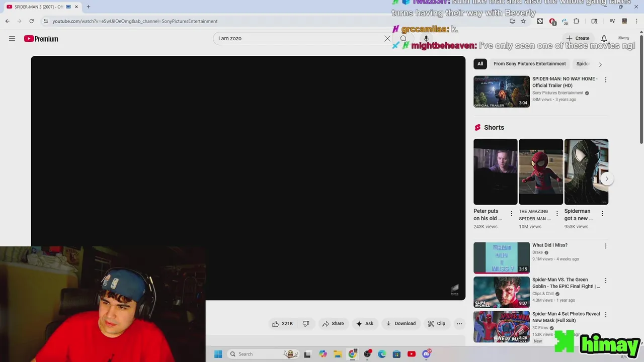Select From Sony Pictures Entertainment chip

[x=530, y=64]
